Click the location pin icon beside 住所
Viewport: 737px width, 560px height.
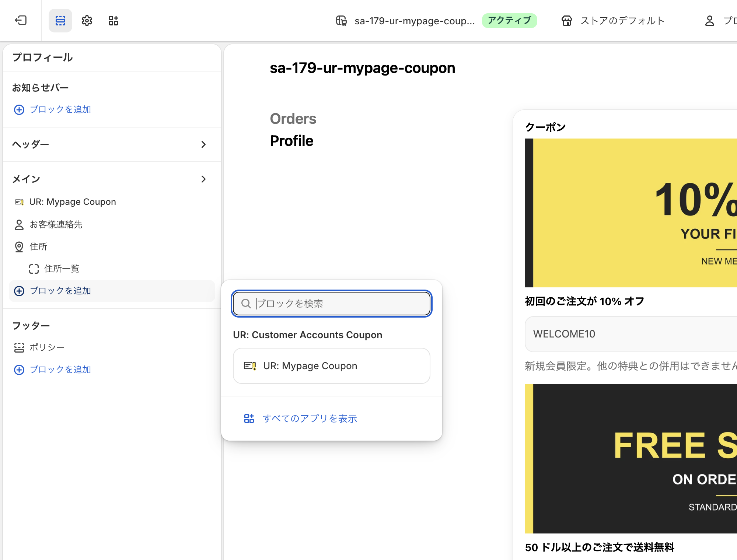point(19,247)
